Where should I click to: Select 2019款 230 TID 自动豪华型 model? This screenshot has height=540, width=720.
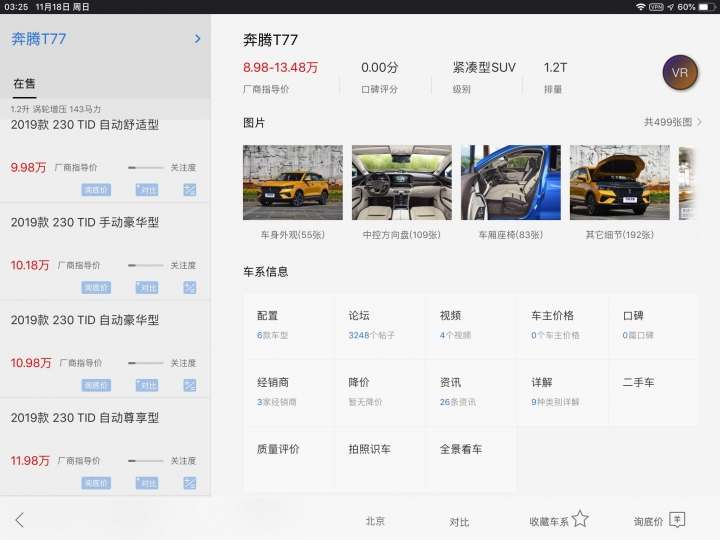(x=85, y=320)
